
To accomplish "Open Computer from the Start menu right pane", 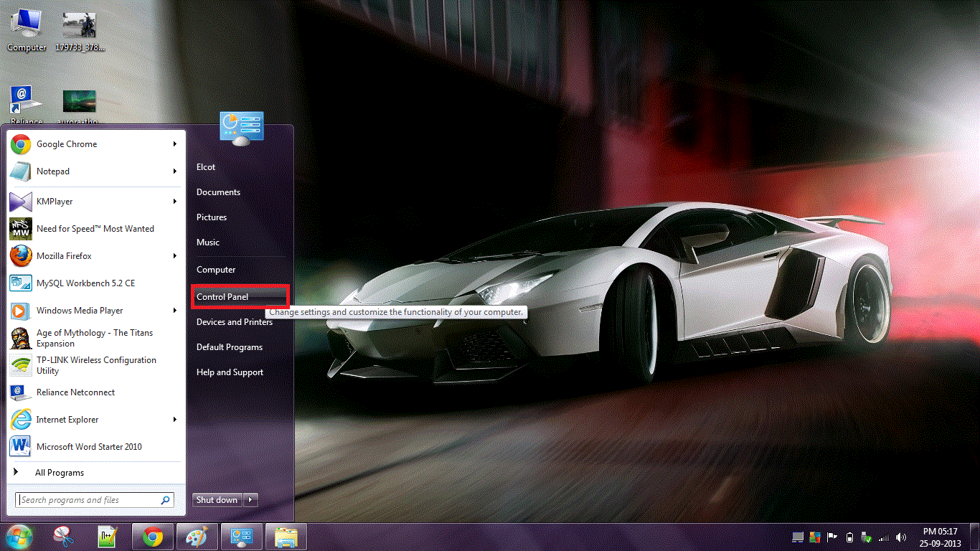I will (216, 270).
